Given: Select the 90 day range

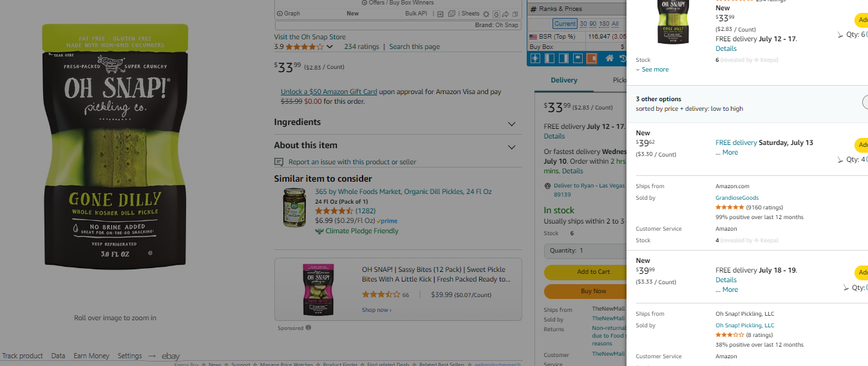Looking at the screenshot, I should tap(593, 24).
